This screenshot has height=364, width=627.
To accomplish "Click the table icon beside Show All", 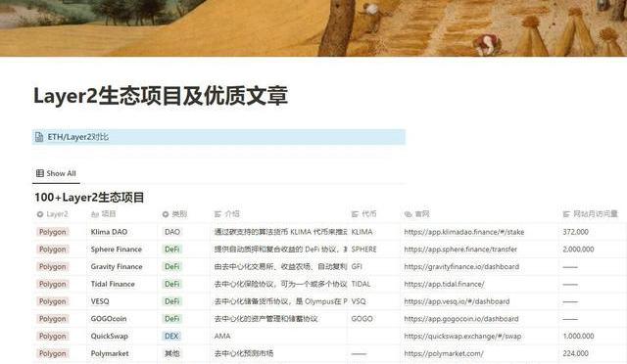I will [40, 173].
